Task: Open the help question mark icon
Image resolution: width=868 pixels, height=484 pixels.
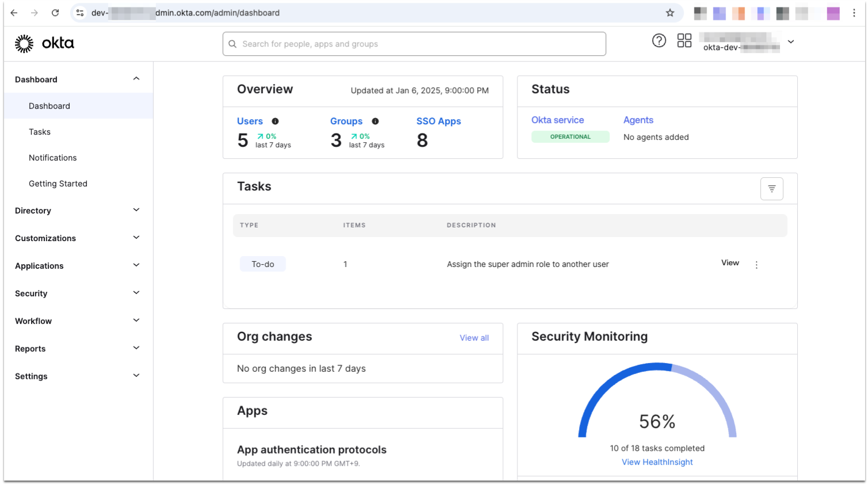Action: tap(658, 40)
